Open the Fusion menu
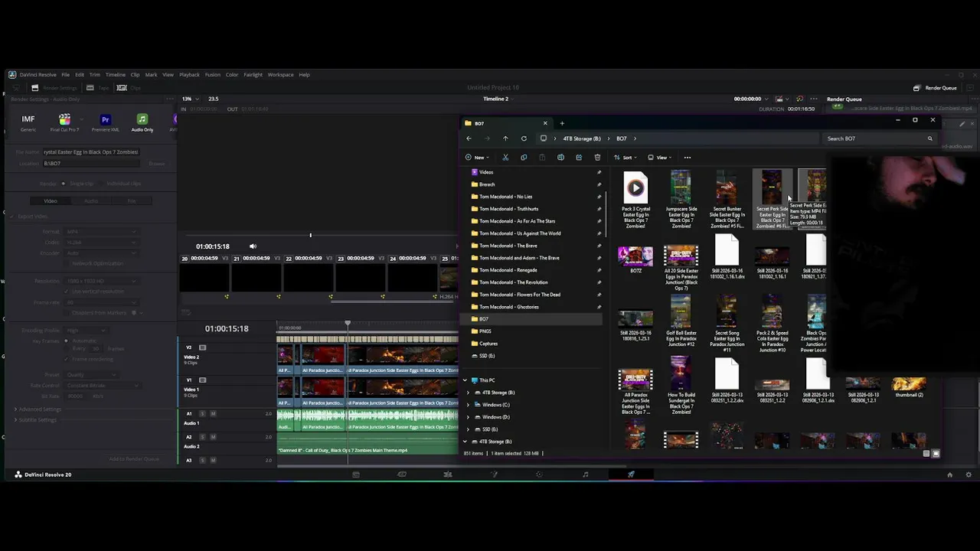This screenshot has height=551, width=980. click(x=212, y=75)
